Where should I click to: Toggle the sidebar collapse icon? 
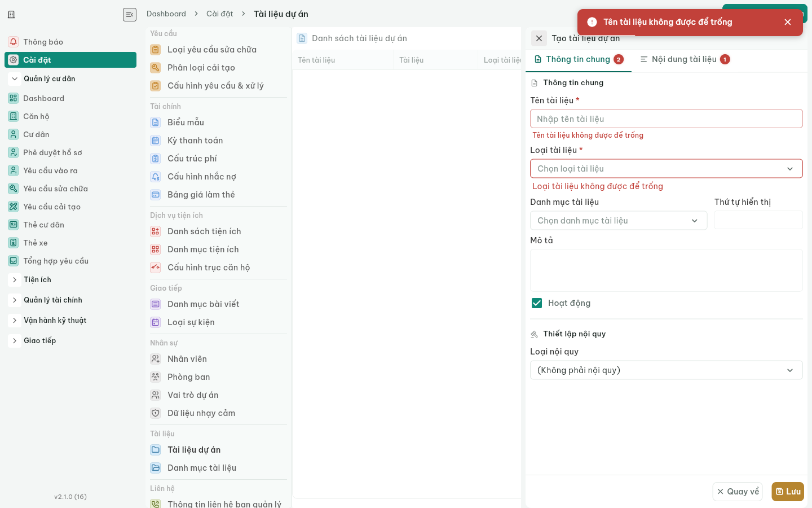(130, 15)
